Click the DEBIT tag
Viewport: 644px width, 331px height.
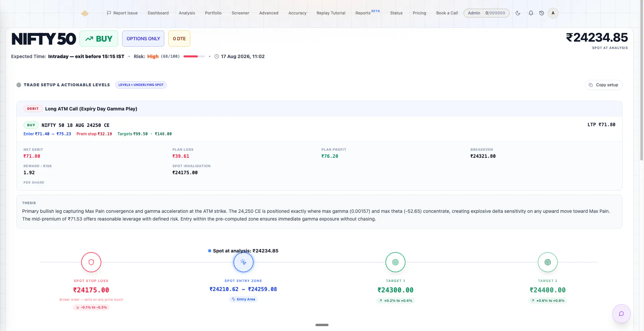click(33, 109)
